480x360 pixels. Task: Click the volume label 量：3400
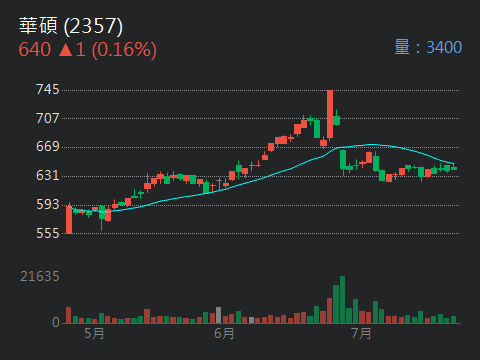tap(428, 47)
